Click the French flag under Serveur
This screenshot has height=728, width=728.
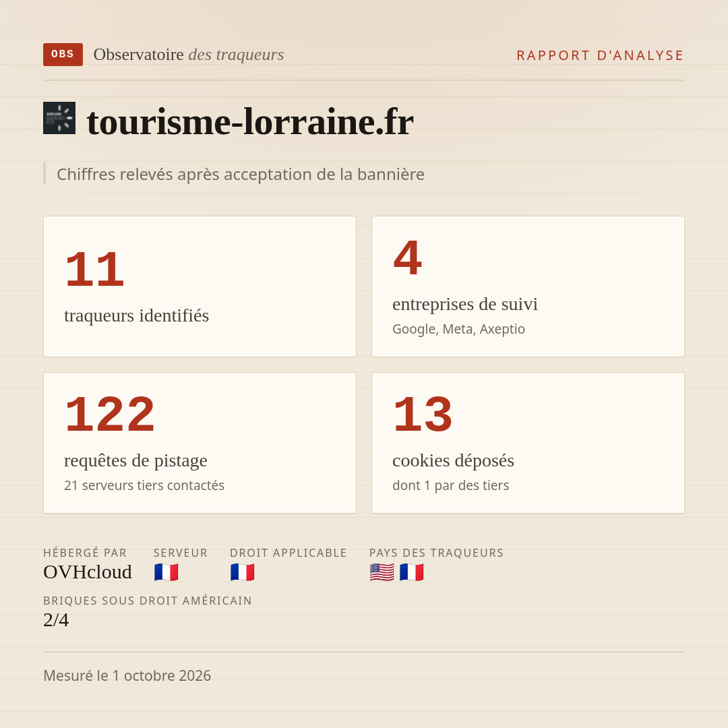(x=166, y=572)
